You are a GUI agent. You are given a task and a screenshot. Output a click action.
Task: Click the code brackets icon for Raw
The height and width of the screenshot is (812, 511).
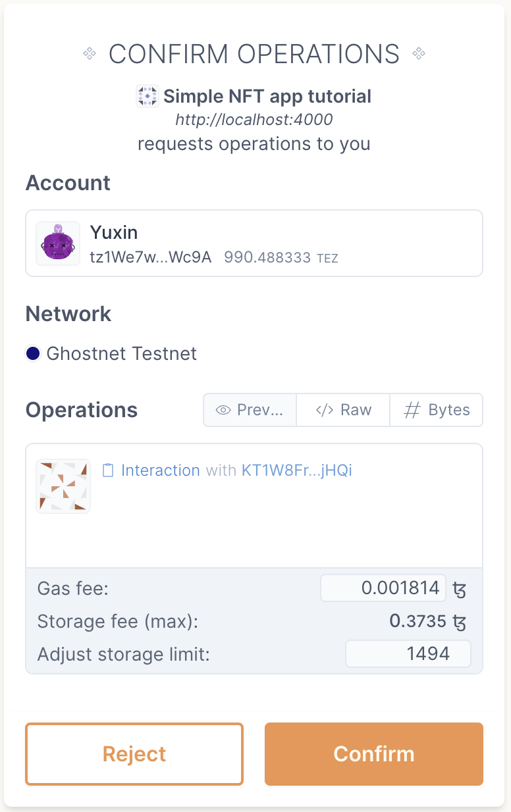325,410
